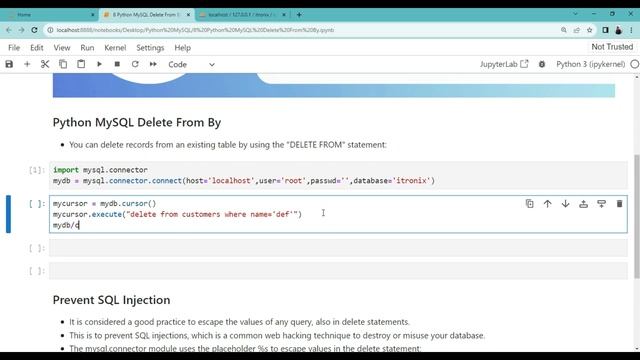Viewport: 640px width, 360px height.
Task: Copy the selected cell from the toolbar
Action: pyautogui.click(x=63, y=64)
